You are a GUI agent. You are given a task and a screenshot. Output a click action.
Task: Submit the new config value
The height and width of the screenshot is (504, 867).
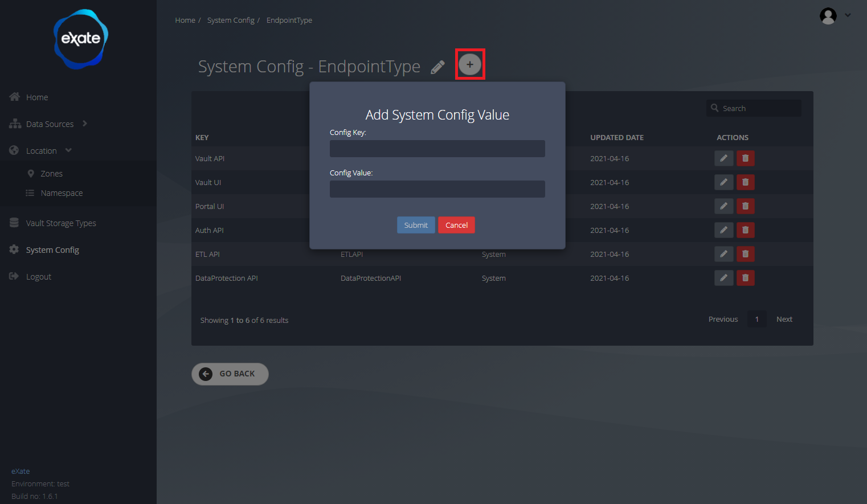[x=415, y=225]
